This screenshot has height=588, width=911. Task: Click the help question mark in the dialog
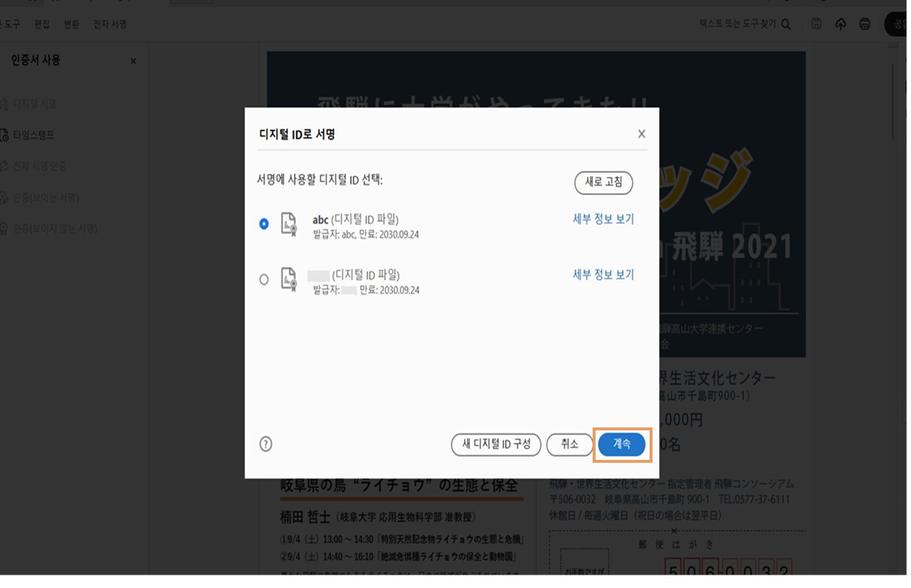click(x=265, y=444)
